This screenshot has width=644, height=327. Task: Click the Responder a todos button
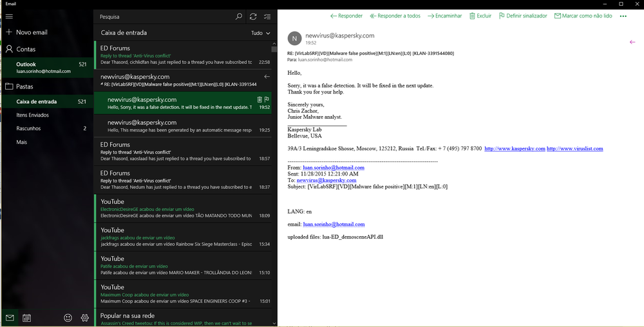click(394, 16)
